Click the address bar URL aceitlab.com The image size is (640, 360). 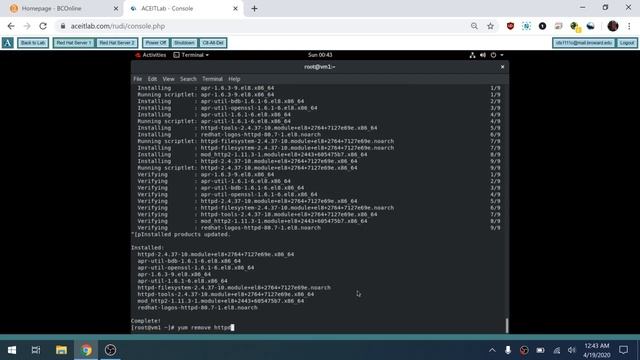point(118,26)
